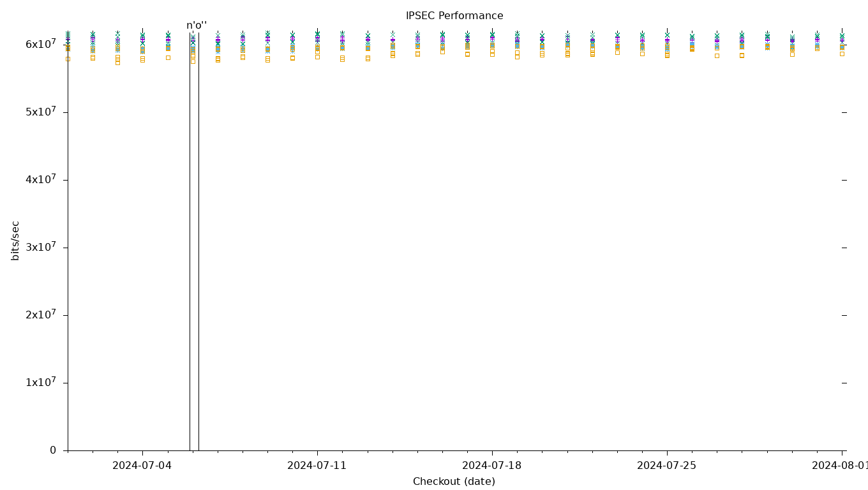Click the 2024-07-25 date label
The width and height of the screenshot is (868, 490).
pos(667,466)
